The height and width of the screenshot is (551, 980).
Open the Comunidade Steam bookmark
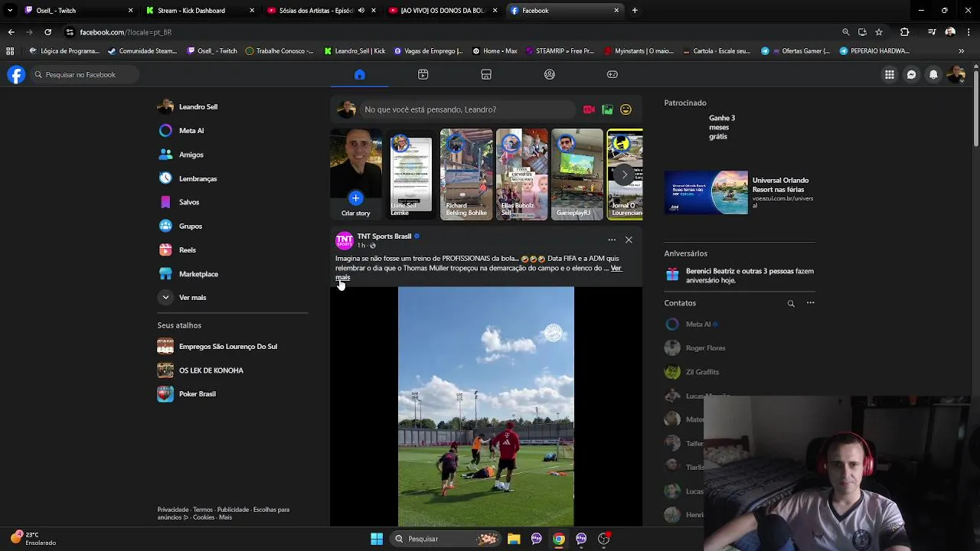pos(142,51)
